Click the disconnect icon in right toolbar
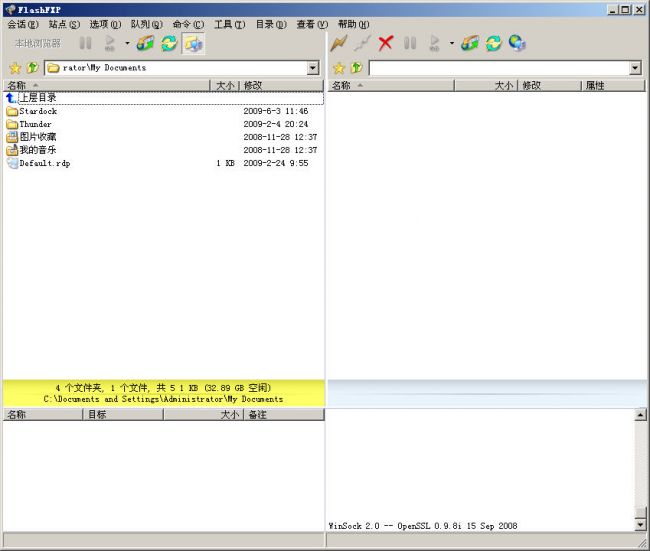The image size is (650, 551). click(x=362, y=44)
